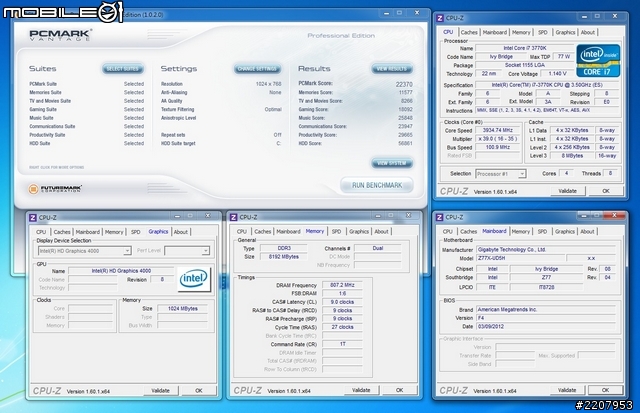Click the Gaming Suite row

click(x=87, y=109)
